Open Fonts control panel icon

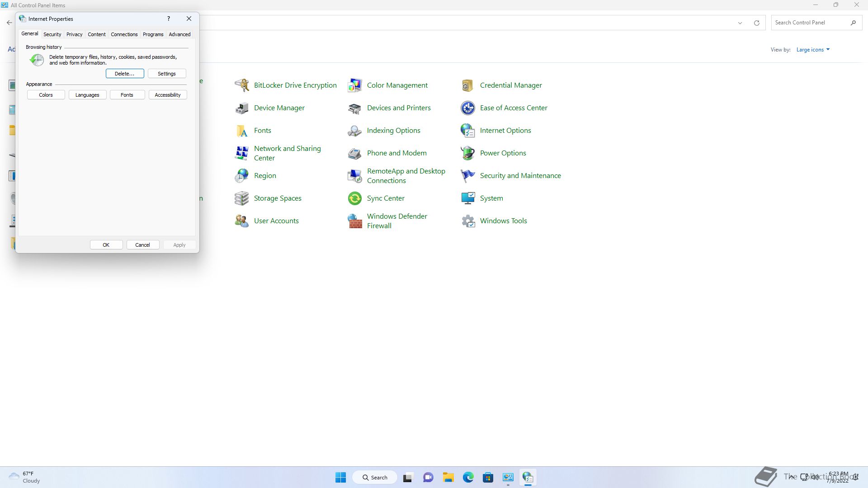(242, 130)
